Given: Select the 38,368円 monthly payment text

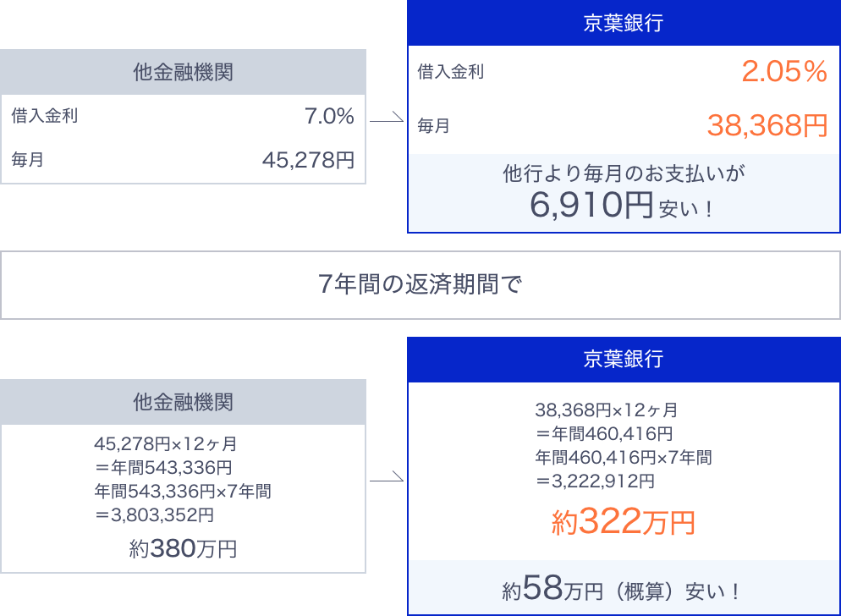Looking at the screenshot, I should coord(767,125).
